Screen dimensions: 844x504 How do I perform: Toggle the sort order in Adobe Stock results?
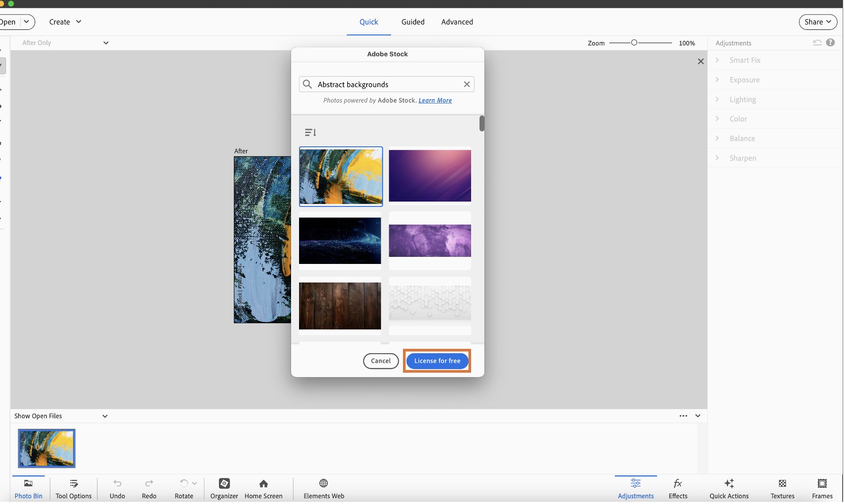pos(311,132)
